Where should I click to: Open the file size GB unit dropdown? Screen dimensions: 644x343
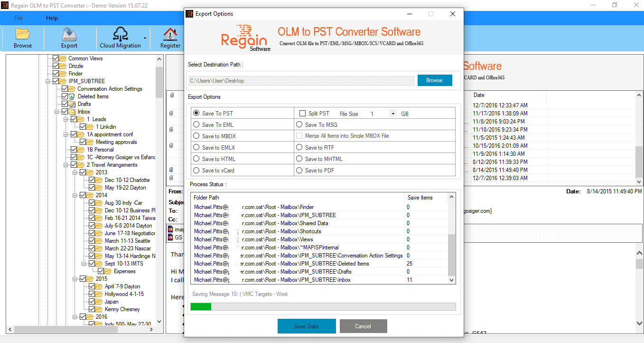click(392, 113)
